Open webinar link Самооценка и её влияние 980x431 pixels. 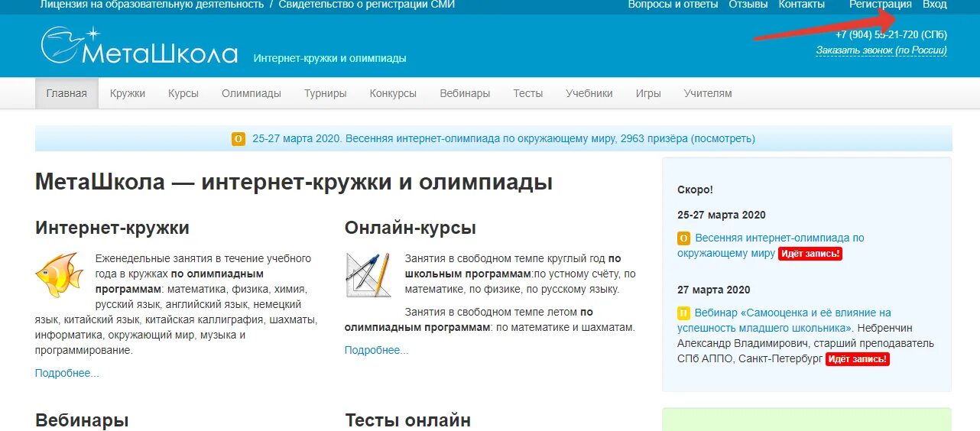pyautogui.click(x=784, y=320)
